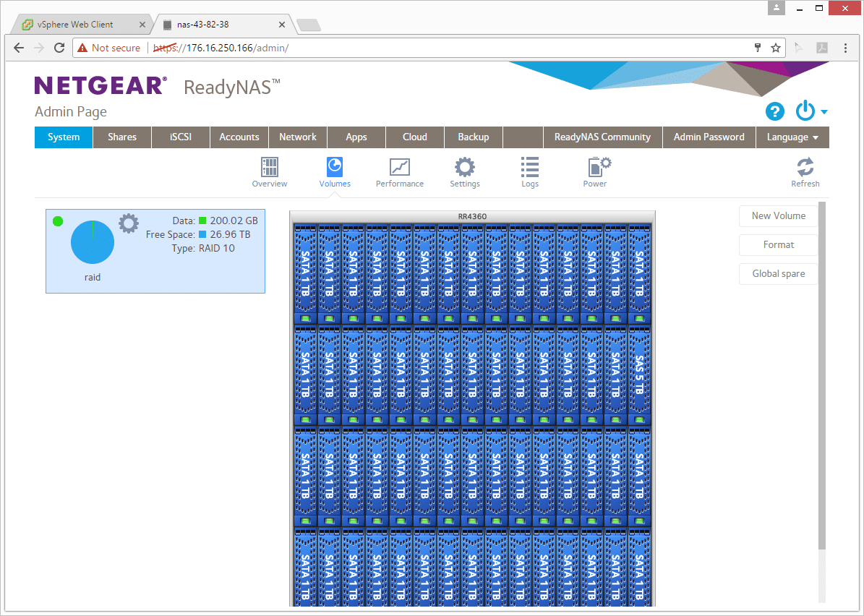
Task: Open the Language dropdown menu
Action: tap(792, 137)
